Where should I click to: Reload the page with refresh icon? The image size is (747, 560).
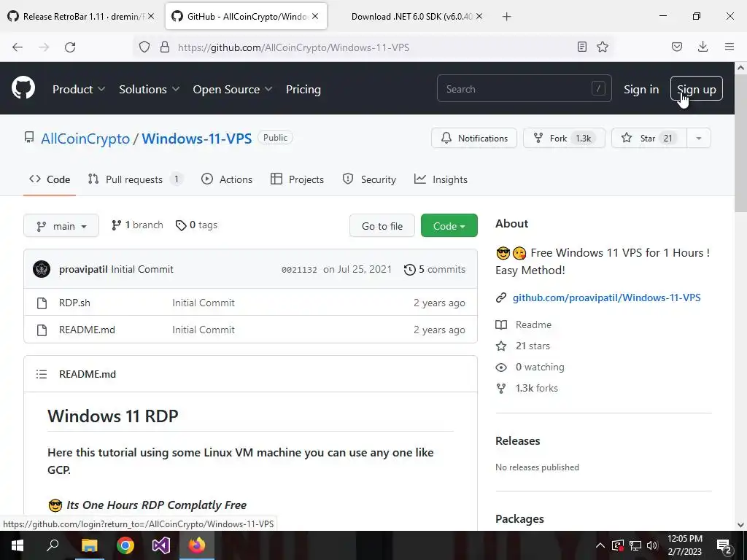(x=70, y=47)
